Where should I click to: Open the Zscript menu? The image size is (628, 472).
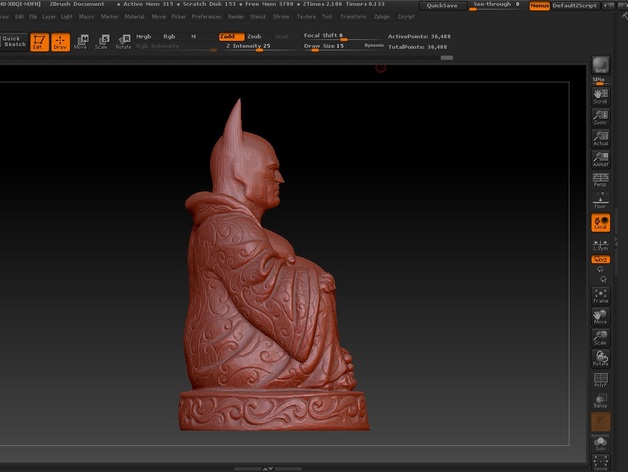[406, 17]
